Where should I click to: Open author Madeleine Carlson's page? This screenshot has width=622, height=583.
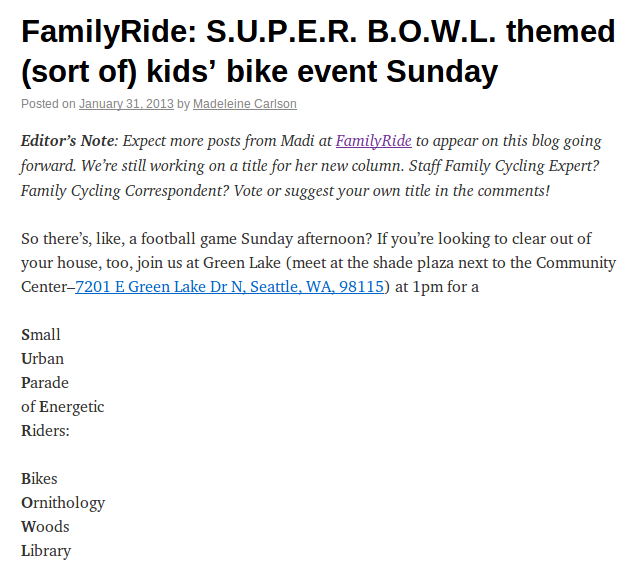pos(245,104)
